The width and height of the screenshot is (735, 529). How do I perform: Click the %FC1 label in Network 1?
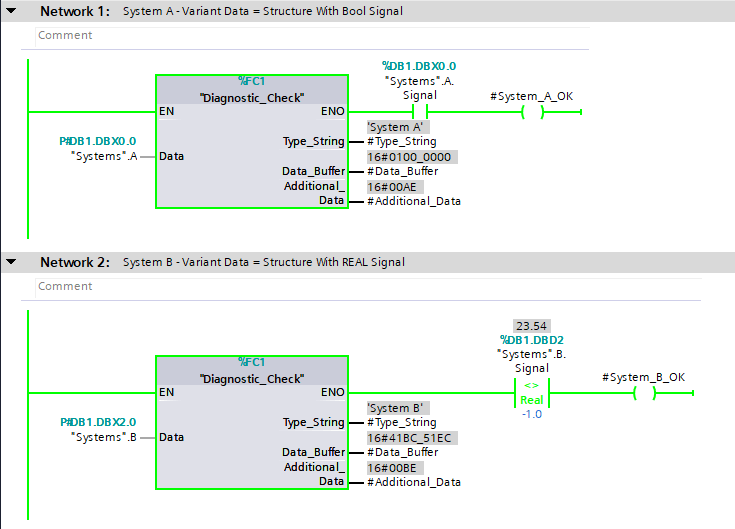point(252,81)
